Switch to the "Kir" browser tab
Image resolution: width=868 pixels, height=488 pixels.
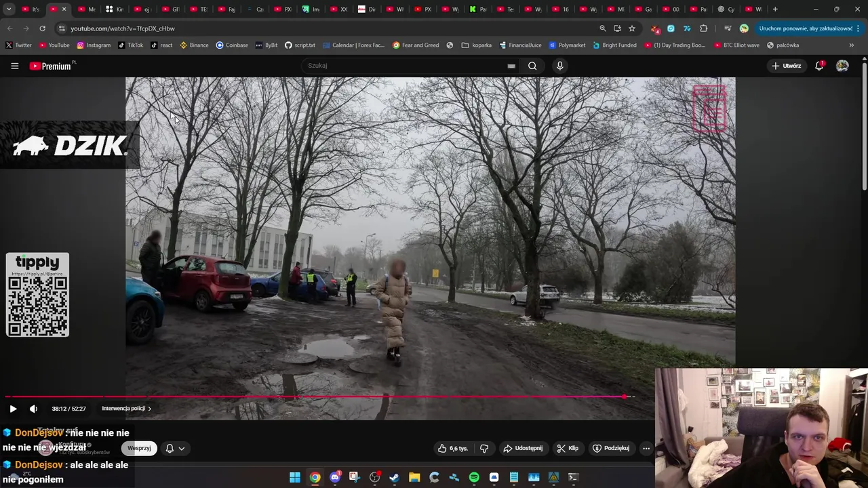pyautogui.click(x=115, y=9)
